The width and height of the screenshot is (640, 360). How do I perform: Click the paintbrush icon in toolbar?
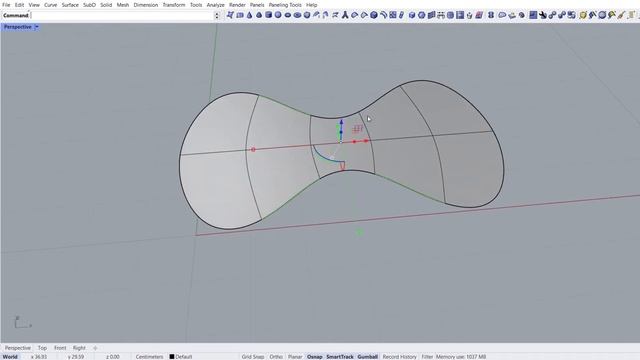point(621,15)
